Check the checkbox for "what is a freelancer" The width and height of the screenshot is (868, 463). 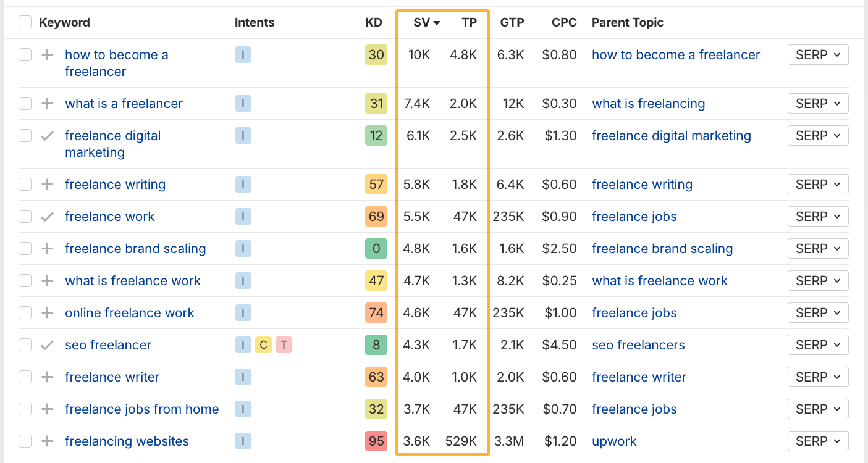click(x=25, y=103)
